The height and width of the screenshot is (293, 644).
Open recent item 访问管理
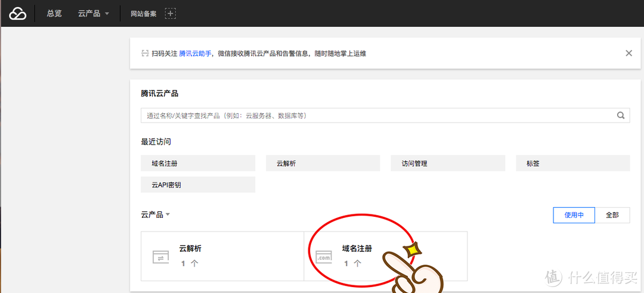[448, 163]
